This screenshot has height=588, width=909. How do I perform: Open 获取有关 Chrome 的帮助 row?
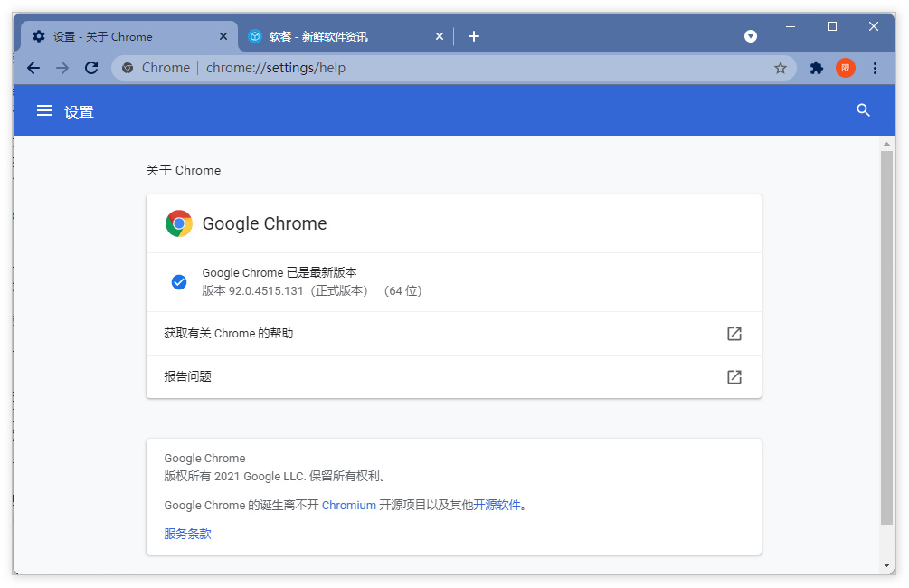pos(453,334)
